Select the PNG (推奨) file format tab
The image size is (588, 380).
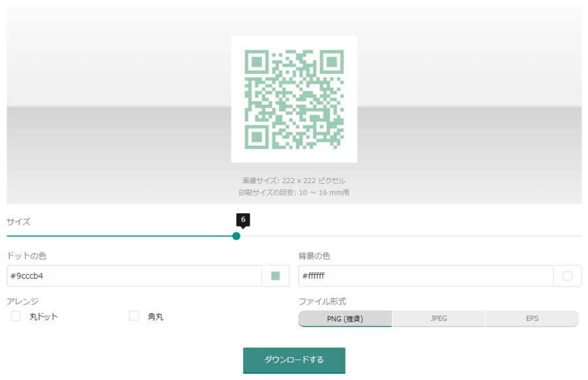(345, 319)
